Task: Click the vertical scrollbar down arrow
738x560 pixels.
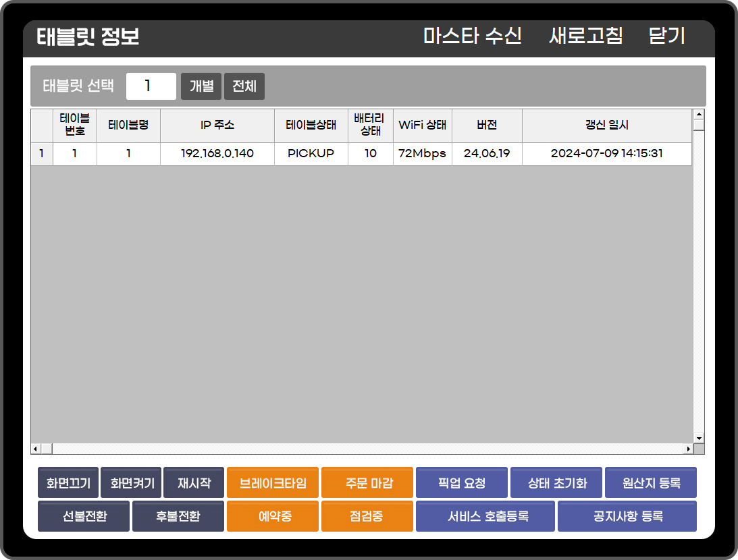Action: (699, 439)
